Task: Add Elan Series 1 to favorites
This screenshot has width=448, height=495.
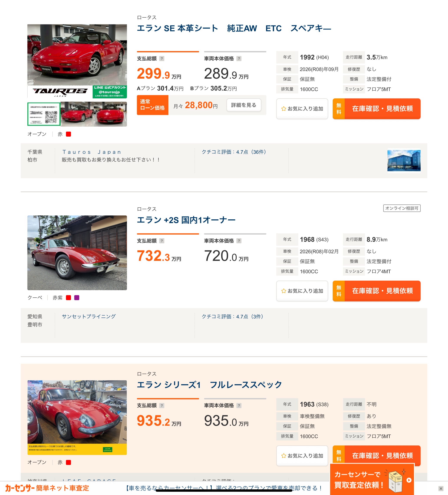Action: (x=302, y=456)
